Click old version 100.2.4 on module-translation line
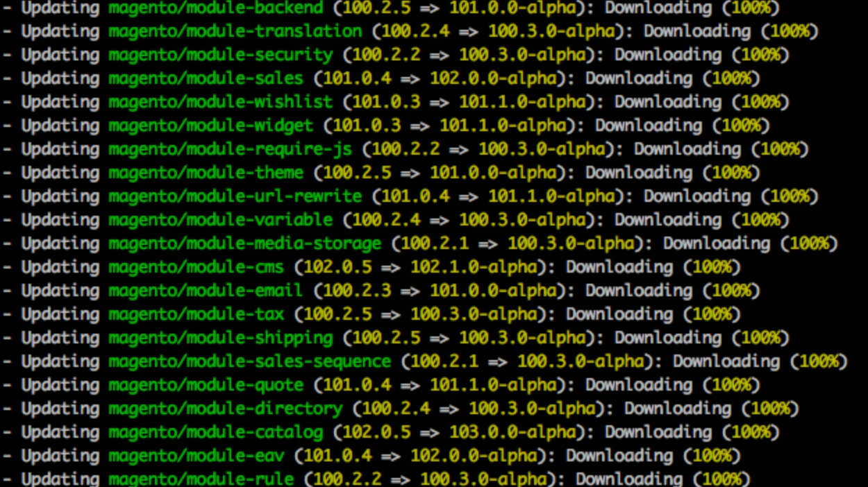Viewport: 868px width, 487px height. (415, 32)
